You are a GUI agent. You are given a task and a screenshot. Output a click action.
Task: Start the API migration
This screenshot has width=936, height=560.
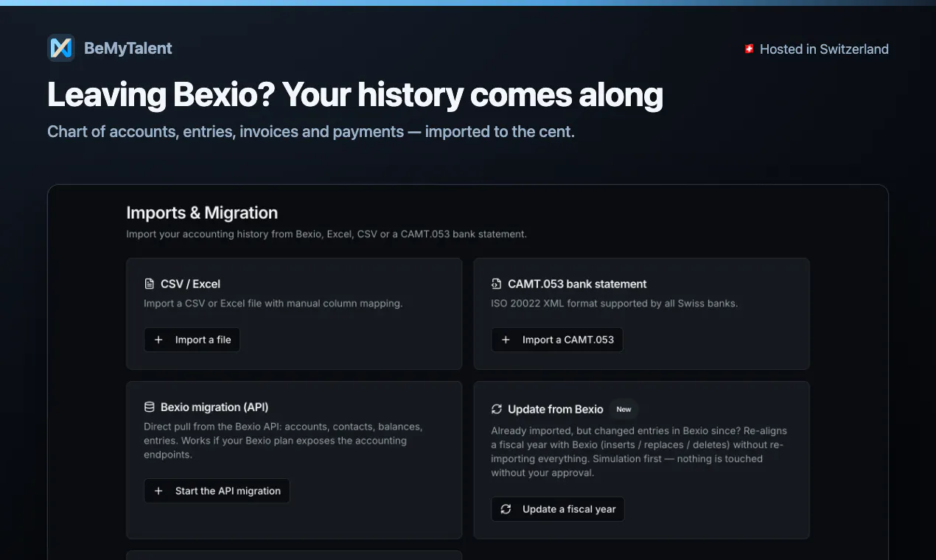coord(217,491)
